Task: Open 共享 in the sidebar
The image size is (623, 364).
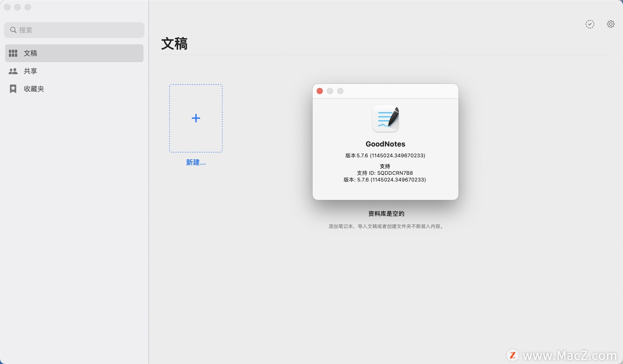Action: click(74, 71)
